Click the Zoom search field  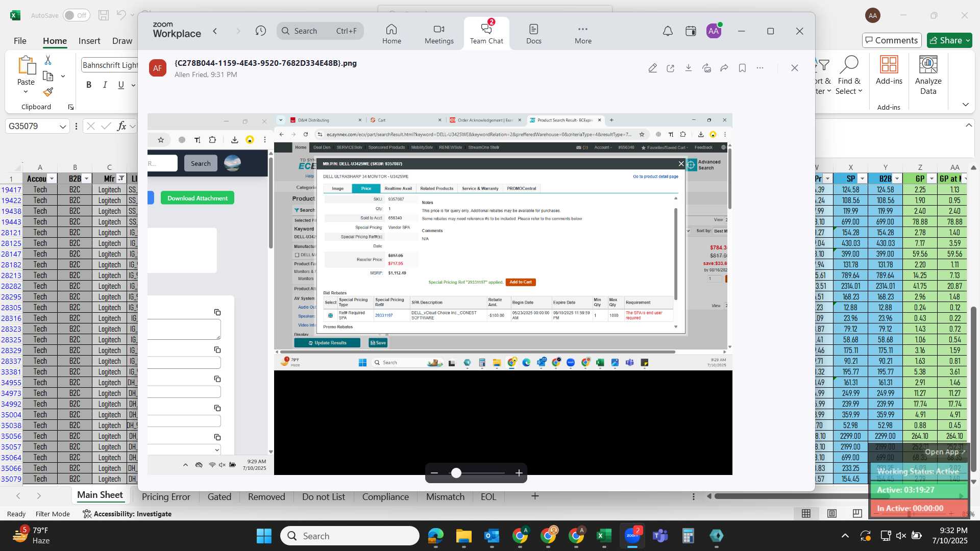click(x=321, y=31)
